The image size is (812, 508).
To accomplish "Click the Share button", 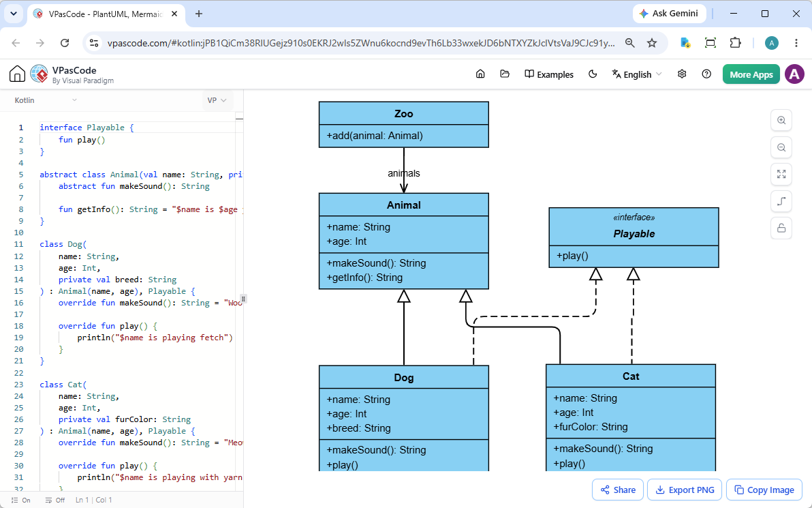I will point(618,490).
